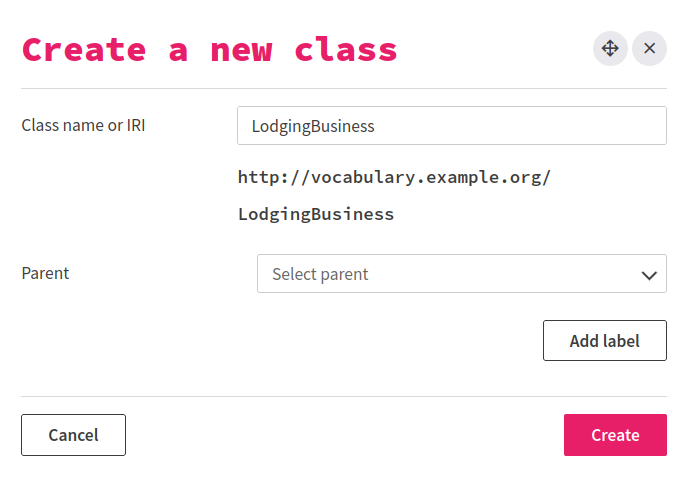
Task: Click the Class name or IRI label
Action: pyautogui.click(x=83, y=126)
